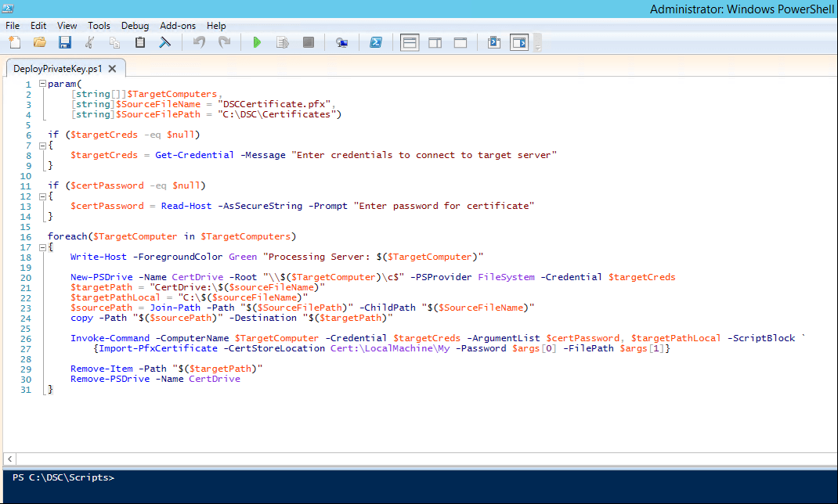Collapse the if block at line 7
Image resolution: width=838 pixels, height=504 pixels.
point(42,145)
